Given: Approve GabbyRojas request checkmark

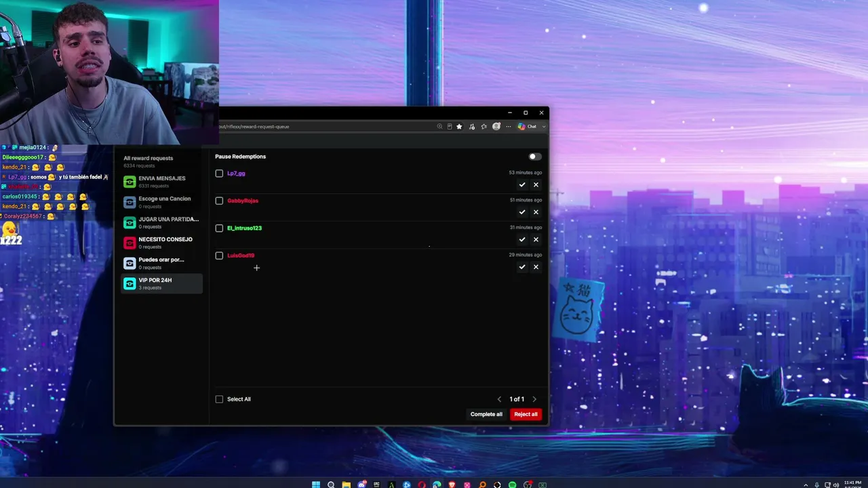Looking at the screenshot, I should (x=522, y=212).
